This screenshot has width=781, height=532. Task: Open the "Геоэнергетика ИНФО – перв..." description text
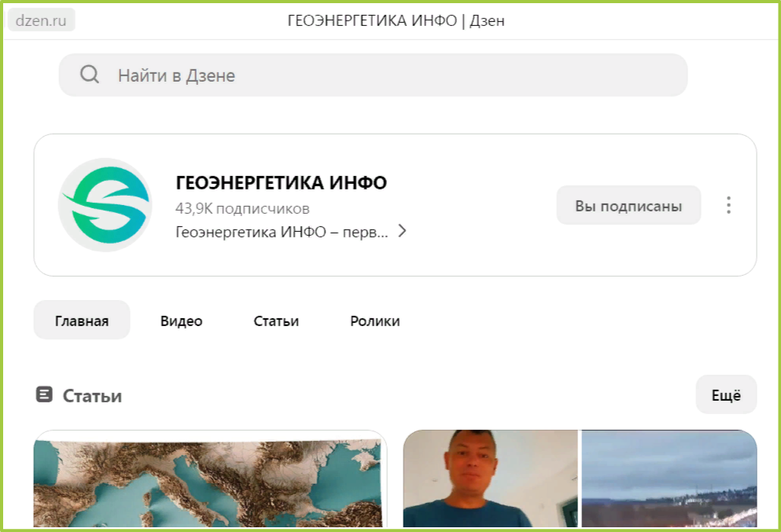click(x=282, y=232)
